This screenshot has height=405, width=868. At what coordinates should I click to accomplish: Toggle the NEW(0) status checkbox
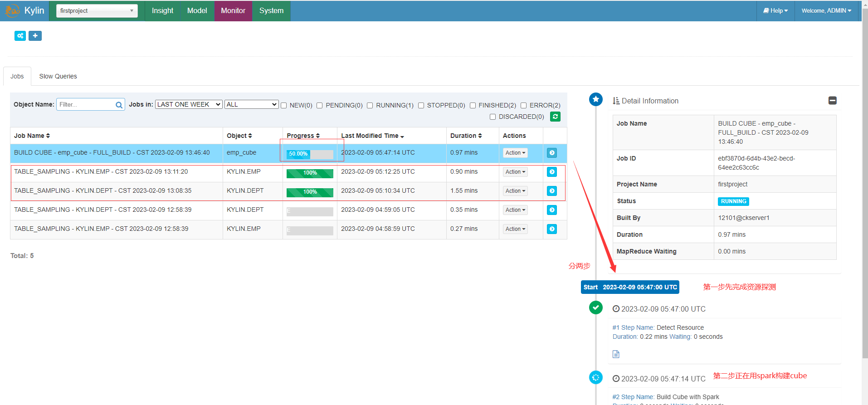(x=284, y=105)
